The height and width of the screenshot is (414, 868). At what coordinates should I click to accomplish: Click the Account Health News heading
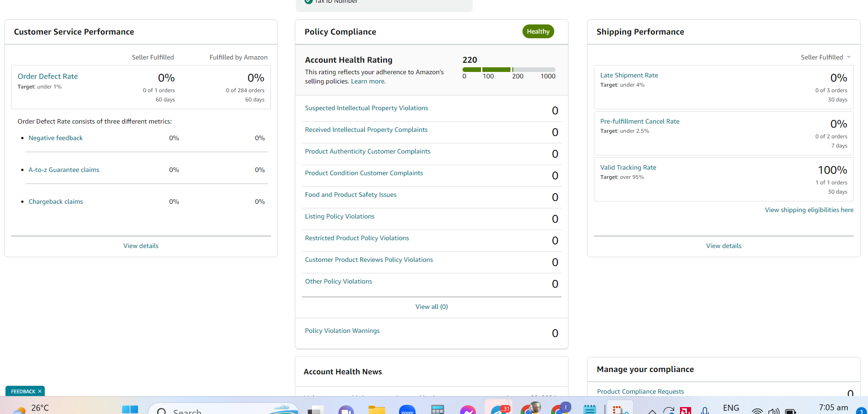tap(343, 372)
